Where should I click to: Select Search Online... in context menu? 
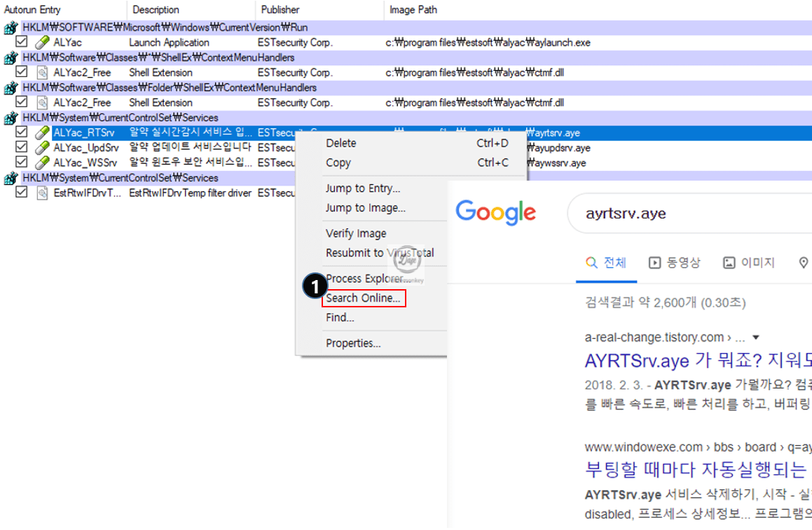coord(363,298)
